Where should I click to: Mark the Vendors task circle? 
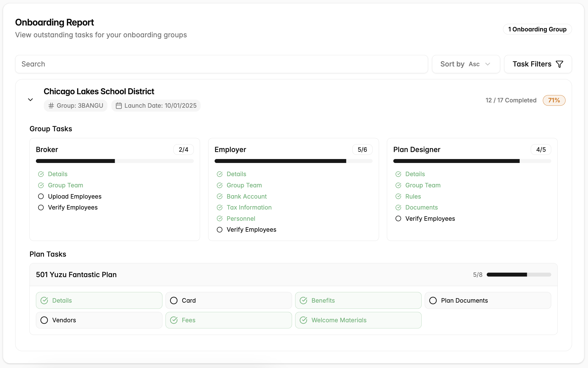[44, 320]
